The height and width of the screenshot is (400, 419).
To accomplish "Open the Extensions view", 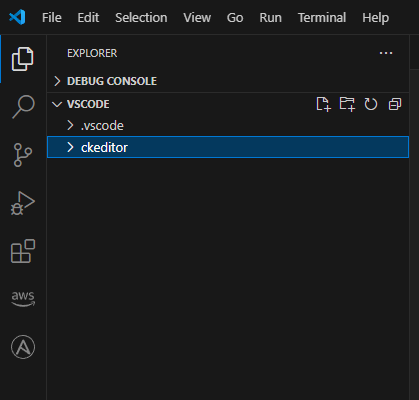I will point(23,251).
